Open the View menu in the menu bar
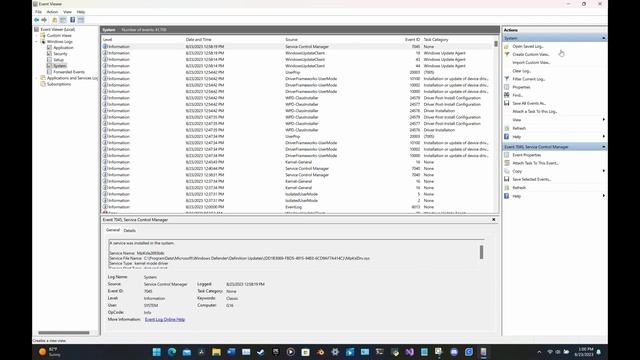 [67, 12]
